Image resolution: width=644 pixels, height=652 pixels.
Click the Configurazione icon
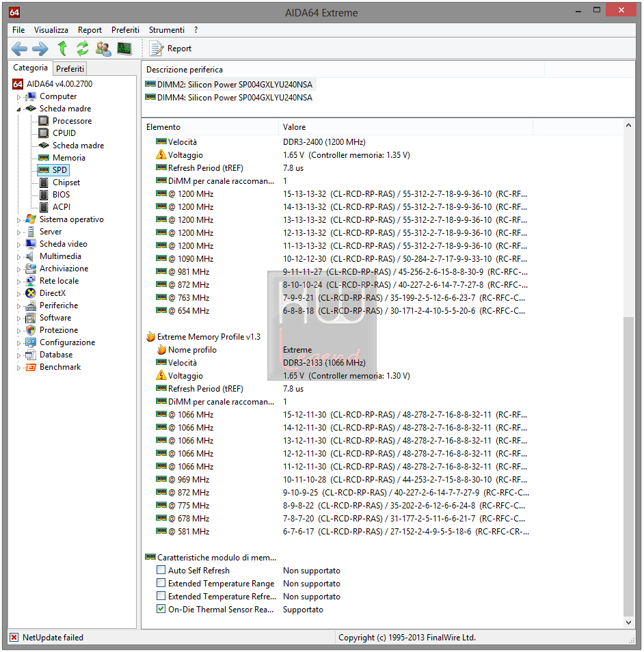coord(30,342)
